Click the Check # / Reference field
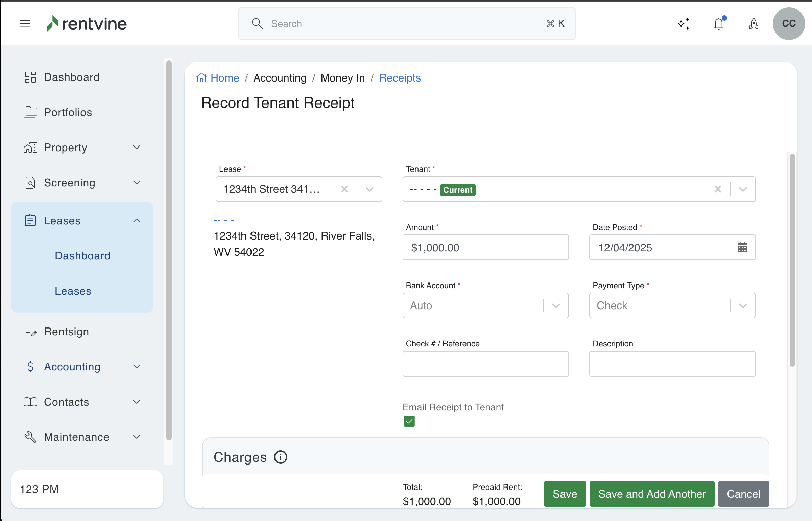This screenshot has height=521, width=812. point(485,364)
